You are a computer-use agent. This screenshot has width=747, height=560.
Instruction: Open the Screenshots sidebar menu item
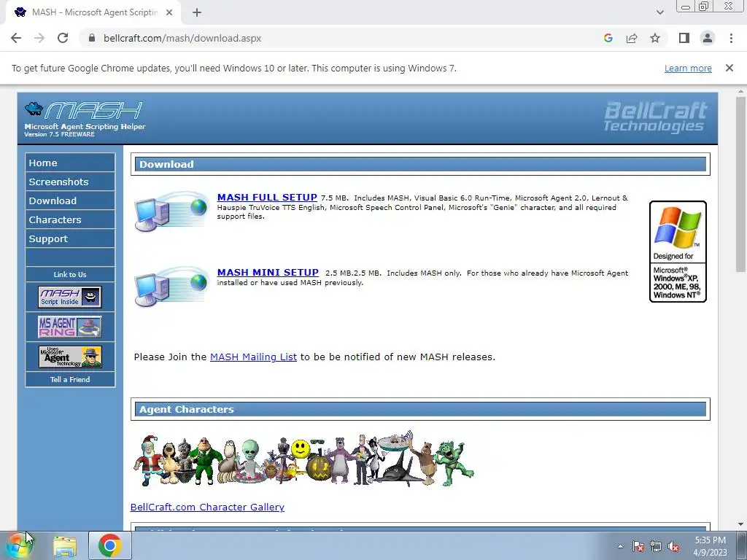70,182
